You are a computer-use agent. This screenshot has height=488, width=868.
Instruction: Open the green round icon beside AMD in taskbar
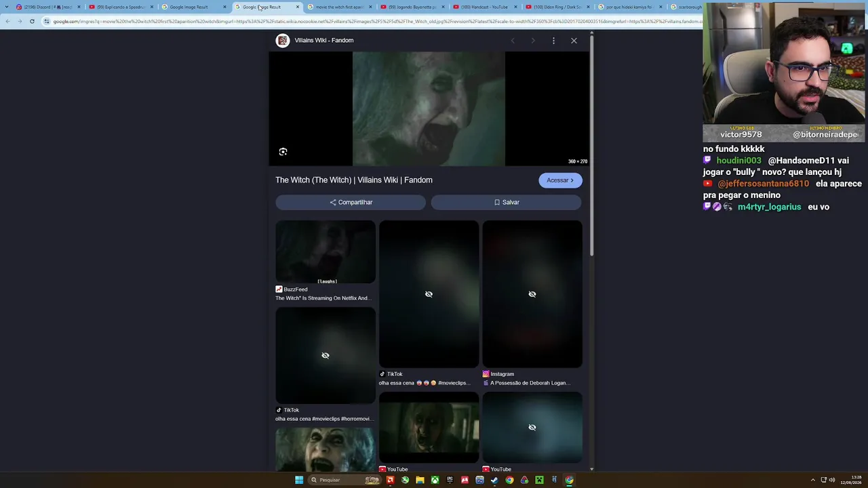tap(405, 480)
